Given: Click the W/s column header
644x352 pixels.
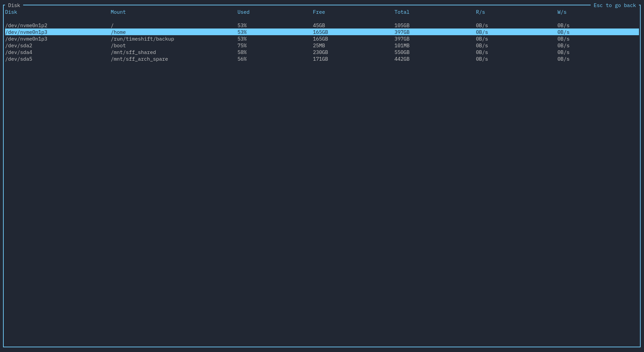Looking at the screenshot, I should click(562, 12).
